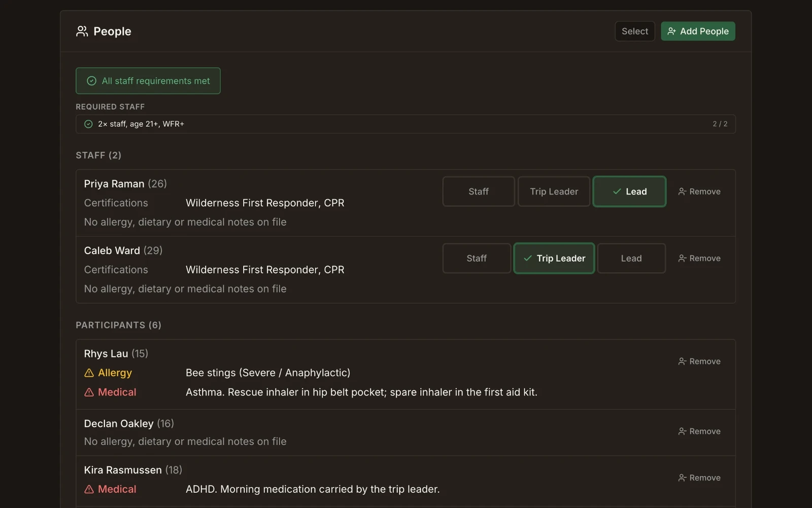Image resolution: width=812 pixels, height=508 pixels.
Task: Set Priya Raman's role to Trip Leader
Action: (x=554, y=192)
